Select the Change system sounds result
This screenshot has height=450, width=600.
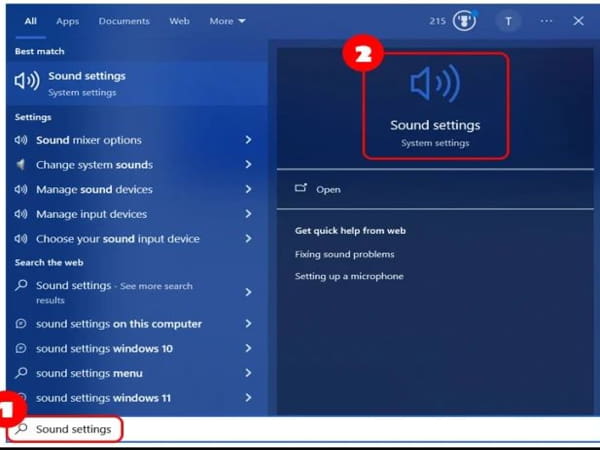(x=137, y=165)
